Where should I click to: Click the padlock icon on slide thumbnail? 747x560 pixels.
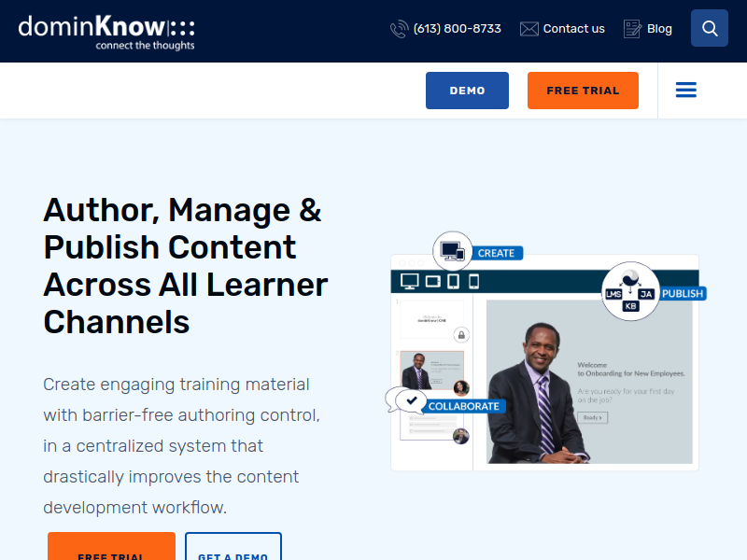click(461, 335)
